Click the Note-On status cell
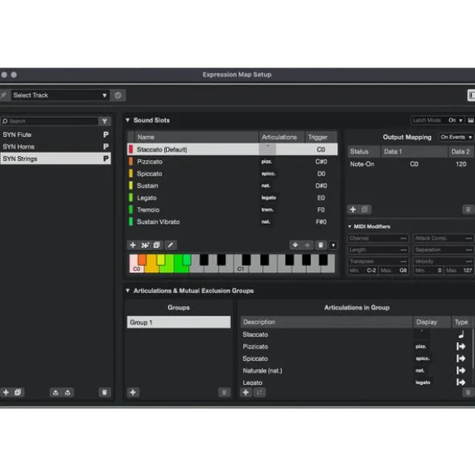The height and width of the screenshot is (476, 475). coord(362,164)
